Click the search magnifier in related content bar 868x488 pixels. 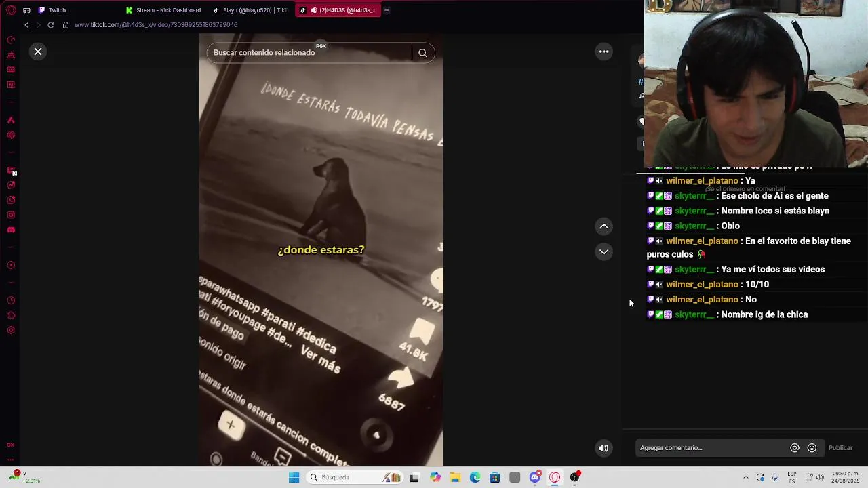click(x=422, y=53)
